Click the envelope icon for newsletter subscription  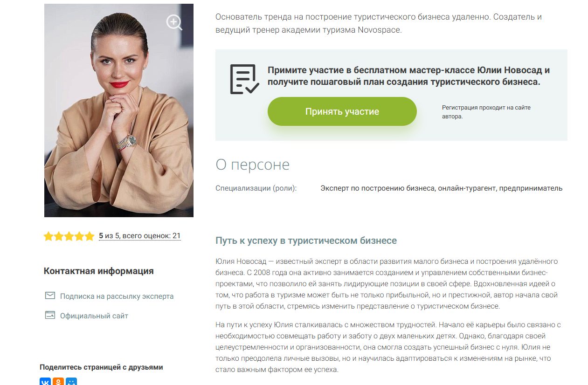50,296
